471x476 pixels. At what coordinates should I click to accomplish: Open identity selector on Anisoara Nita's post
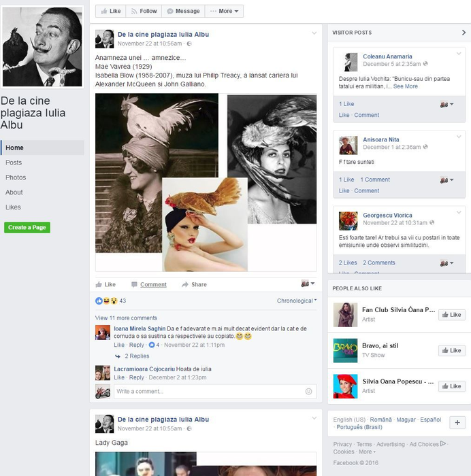pos(446,180)
